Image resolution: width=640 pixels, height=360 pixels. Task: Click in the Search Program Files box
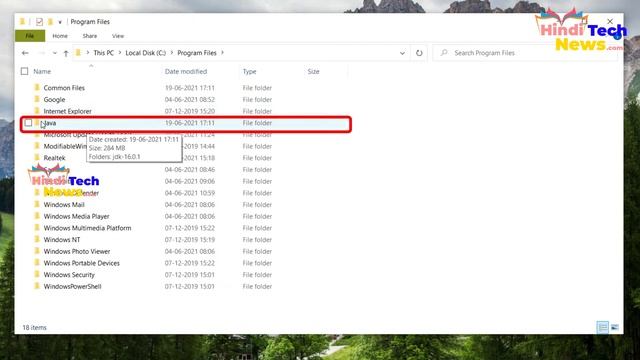[x=524, y=53]
